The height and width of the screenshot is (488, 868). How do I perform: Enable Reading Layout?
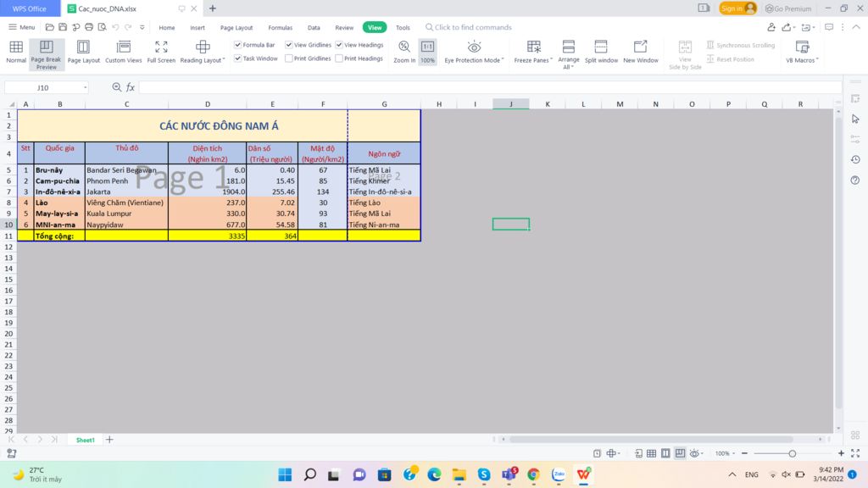pos(202,53)
